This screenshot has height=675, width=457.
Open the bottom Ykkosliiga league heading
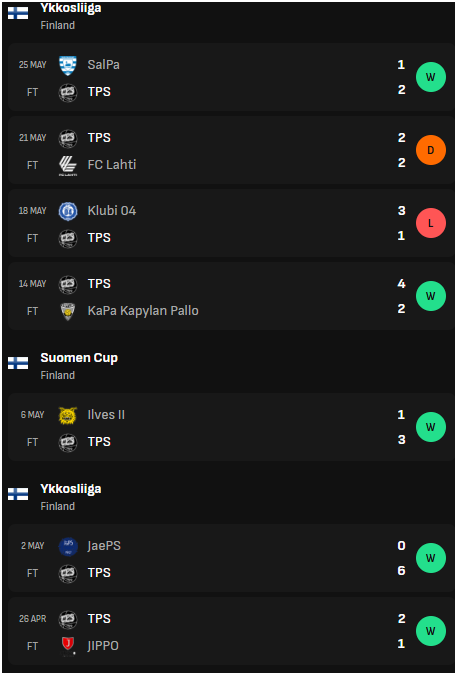71,489
